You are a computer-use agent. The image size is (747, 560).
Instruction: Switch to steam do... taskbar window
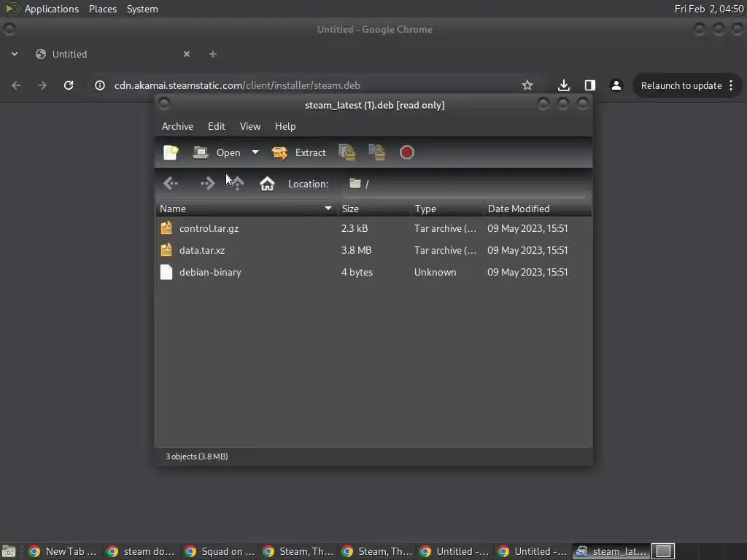point(141,551)
